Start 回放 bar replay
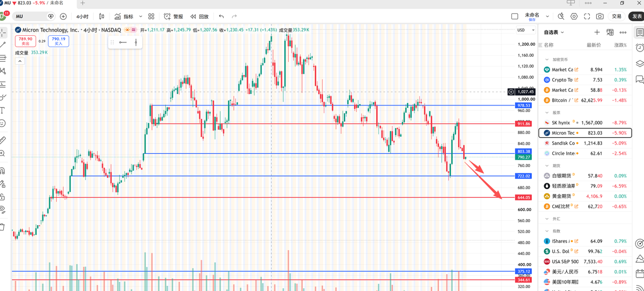This screenshot has width=644, height=291. coord(199,17)
